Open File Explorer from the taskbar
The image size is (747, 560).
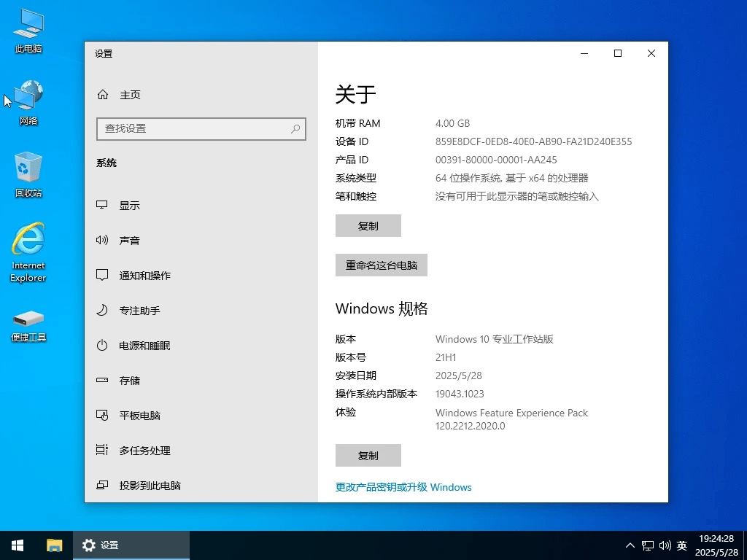[x=55, y=545]
